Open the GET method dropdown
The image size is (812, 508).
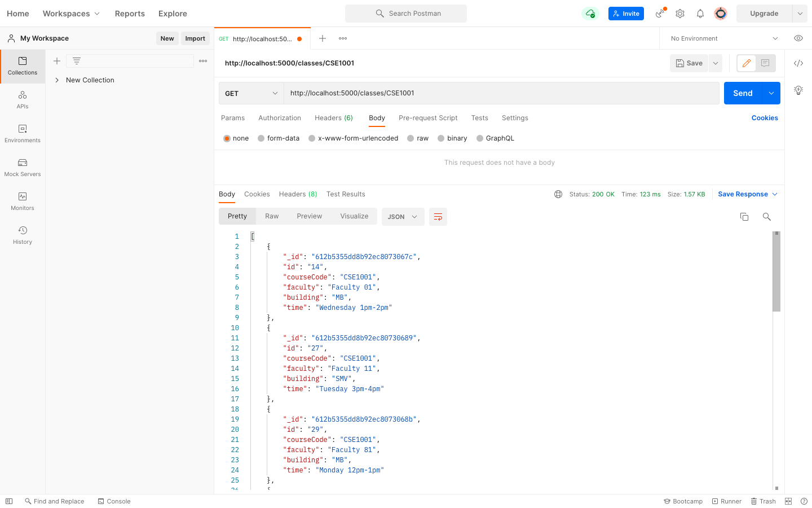tap(251, 93)
